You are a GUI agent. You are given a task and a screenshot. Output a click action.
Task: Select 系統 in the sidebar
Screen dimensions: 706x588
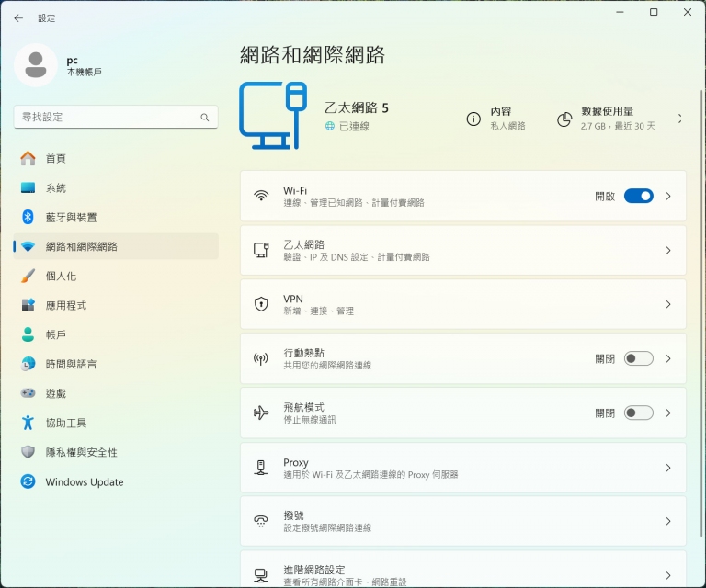click(x=116, y=187)
